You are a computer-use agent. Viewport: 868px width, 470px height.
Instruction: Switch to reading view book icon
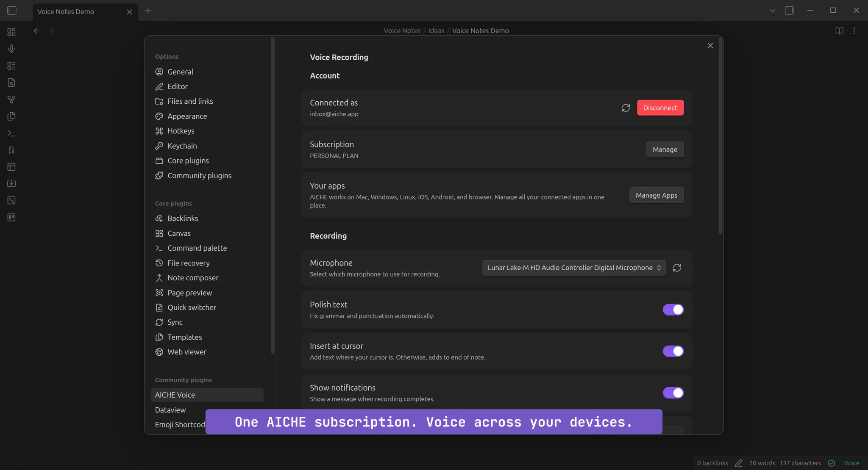pyautogui.click(x=839, y=31)
